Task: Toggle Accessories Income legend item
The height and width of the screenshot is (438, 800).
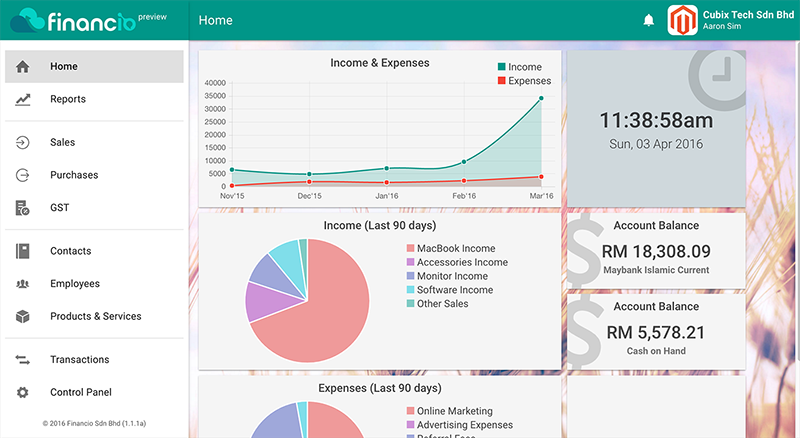Action: [x=457, y=262]
